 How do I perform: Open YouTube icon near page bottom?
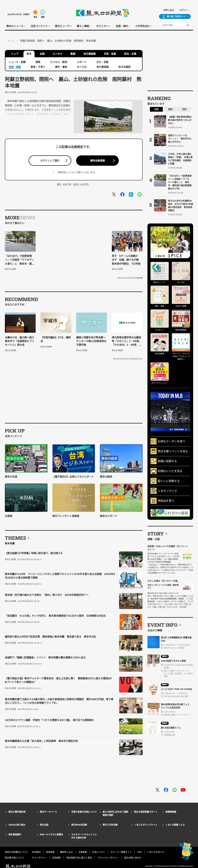183,790
